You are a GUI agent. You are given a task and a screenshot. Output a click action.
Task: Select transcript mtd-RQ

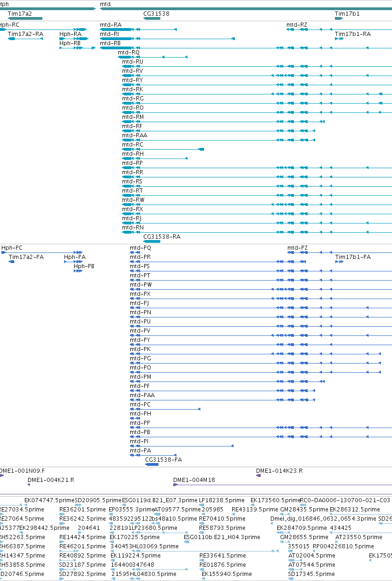click(x=129, y=53)
